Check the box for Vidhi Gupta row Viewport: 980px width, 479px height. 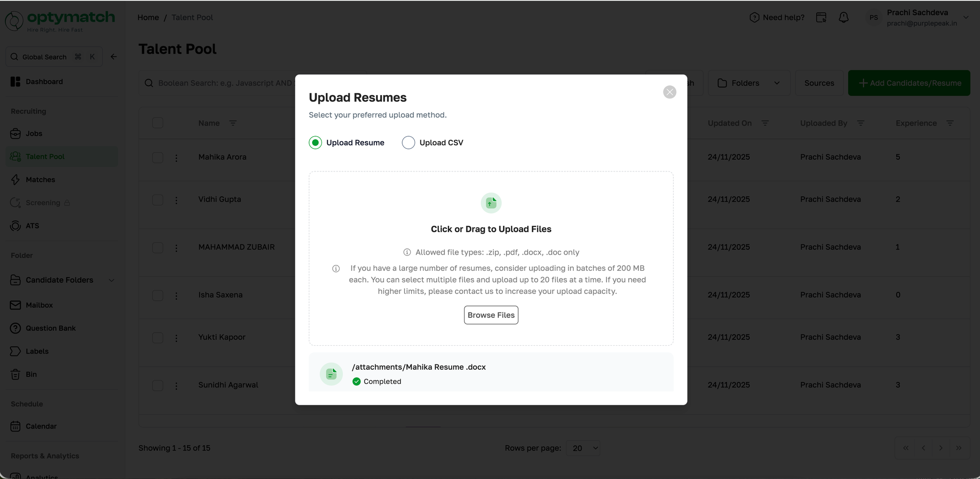(158, 200)
